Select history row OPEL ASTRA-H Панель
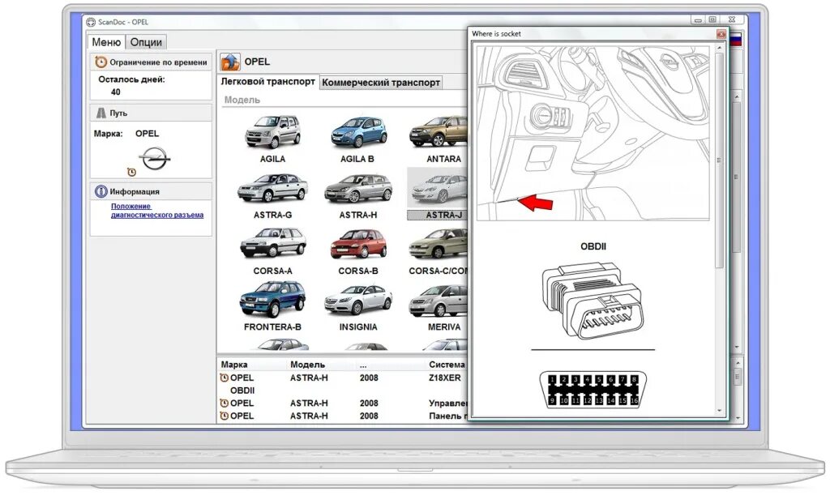Screen dimensions: 830x504 click(x=344, y=416)
